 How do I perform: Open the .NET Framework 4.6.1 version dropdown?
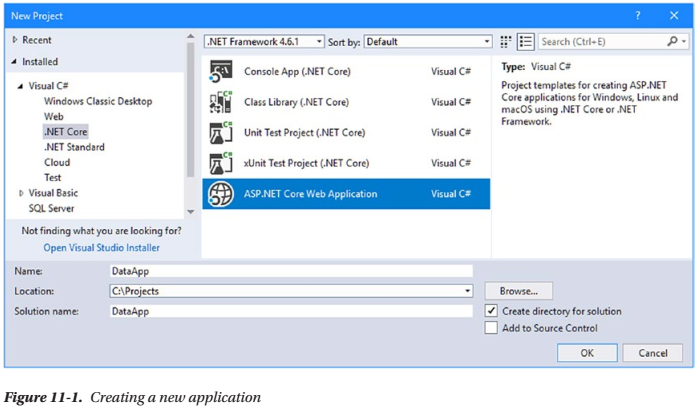tap(264, 42)
